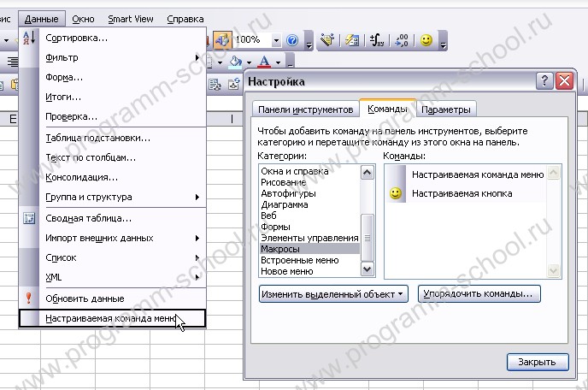The height and width of the screenshot is (390, 588).
Task: Click the paint bucket fill color icon
Action: [236, 62]
